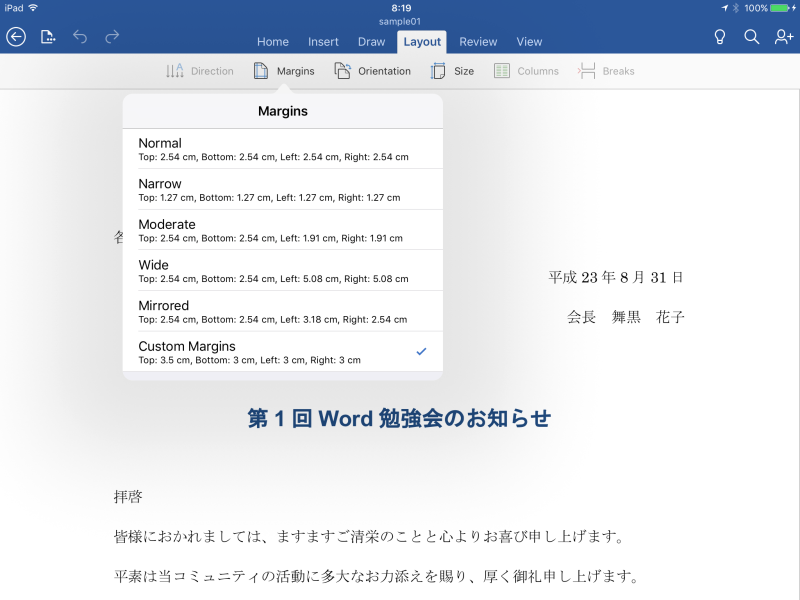
Task: Click the Columns icon
Action: click(x=502, y=71)
